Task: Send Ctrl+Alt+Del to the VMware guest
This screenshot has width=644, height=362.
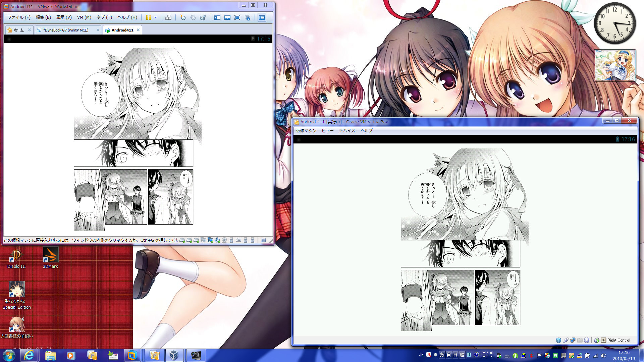Action: (168, 17)
